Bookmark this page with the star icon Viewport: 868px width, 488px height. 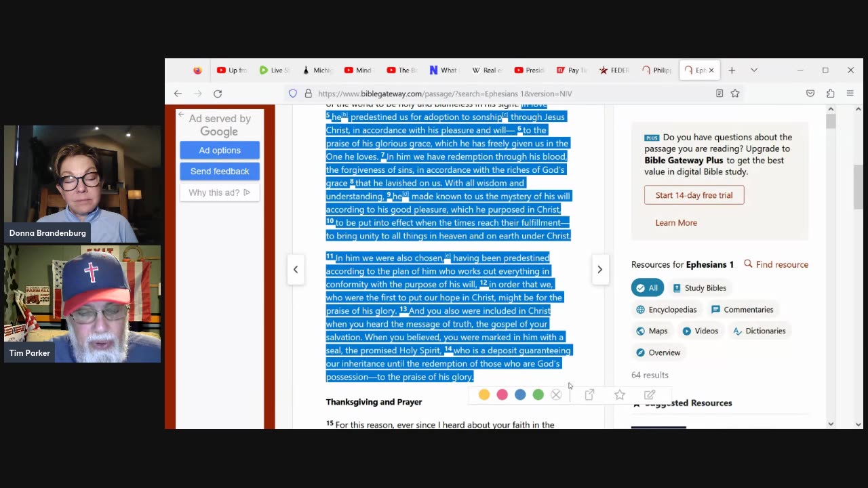click(x=735, y=94)
